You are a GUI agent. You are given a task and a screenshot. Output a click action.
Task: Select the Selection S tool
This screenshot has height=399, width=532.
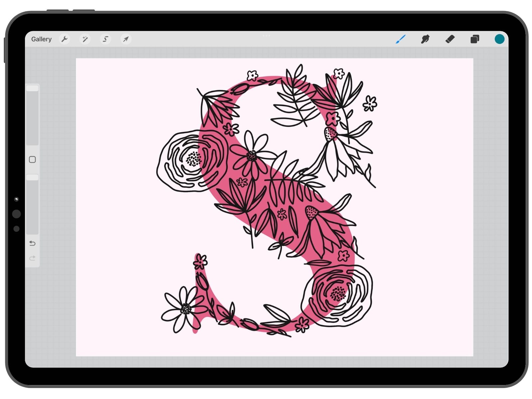point(105,39)
